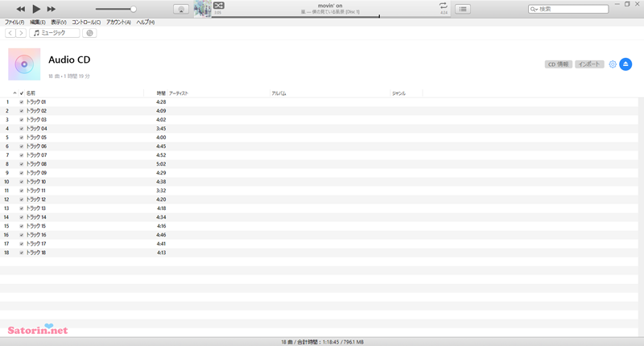Go back to the previous track

[x=21, y=9]
